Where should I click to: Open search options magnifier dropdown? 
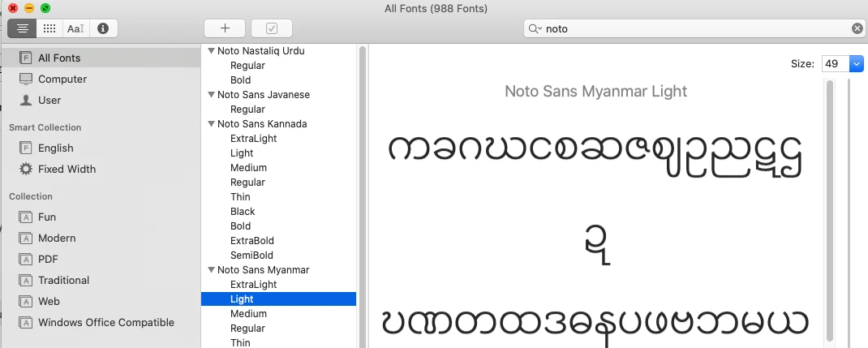click(x=535, y=28)
